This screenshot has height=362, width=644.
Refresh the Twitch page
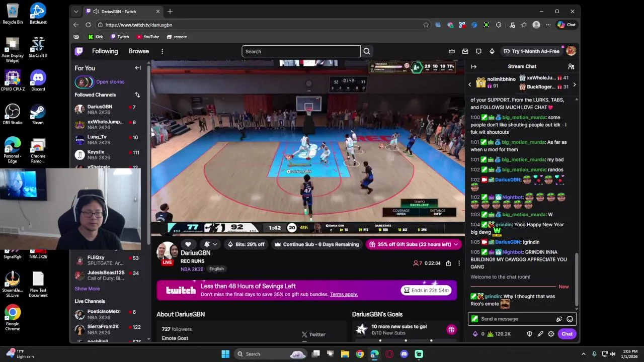pos(88,25)
